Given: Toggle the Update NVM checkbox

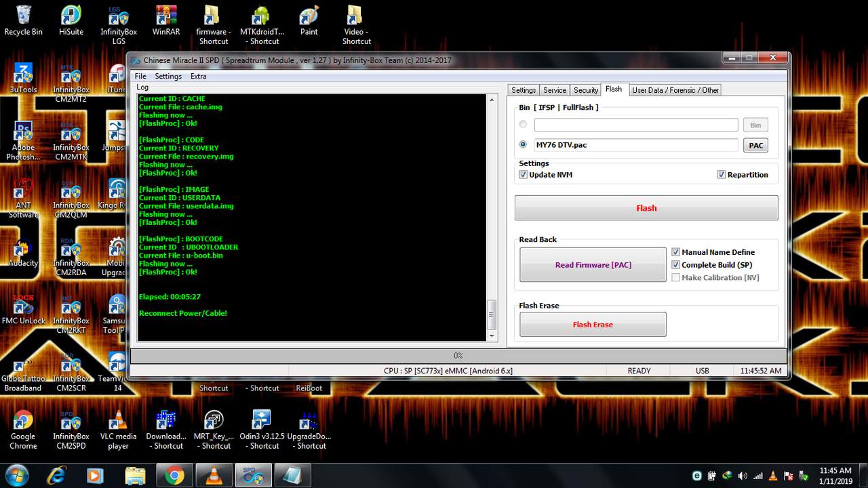Looking at the screenshot, I should (x=523, y=174).
